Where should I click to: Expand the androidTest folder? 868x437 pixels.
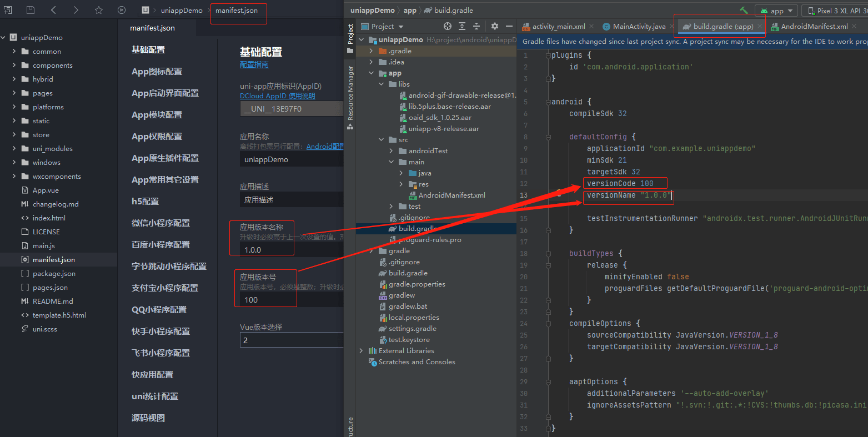coord(392,150)
